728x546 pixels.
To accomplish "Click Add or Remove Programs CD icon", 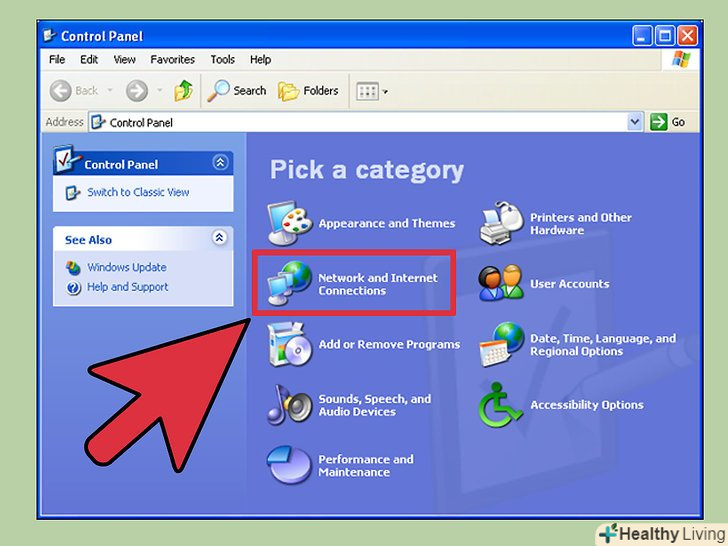I will pyautogui.click(x=290, y=344).
